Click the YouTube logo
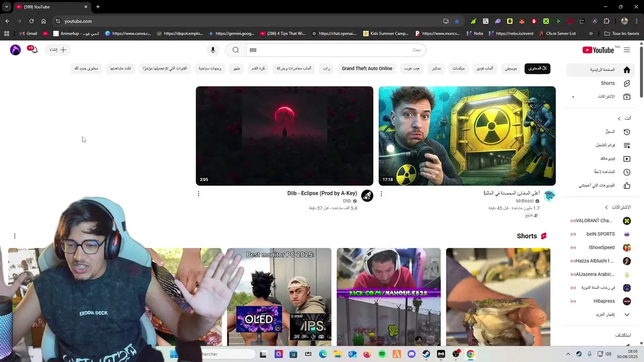 point(598,50)
